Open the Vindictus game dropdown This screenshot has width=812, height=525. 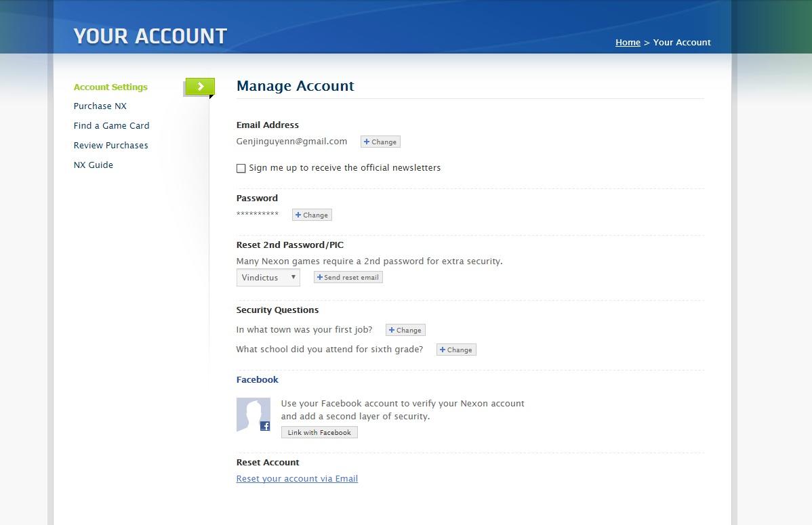click(x=268, y=278)
